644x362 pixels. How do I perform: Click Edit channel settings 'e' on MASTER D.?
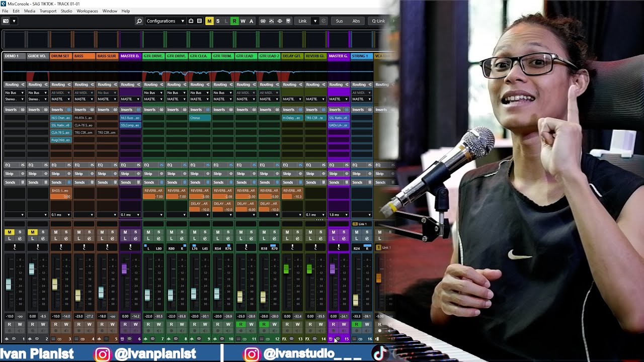click(135, 238)
